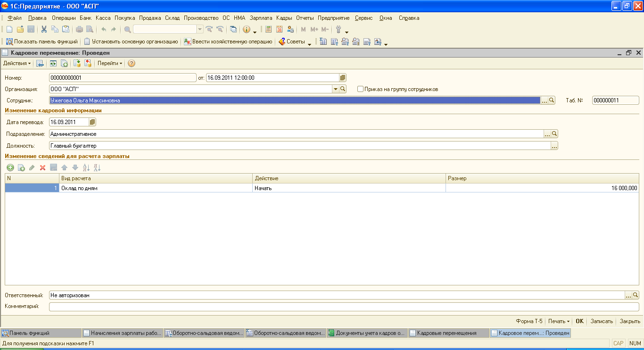The height and width of the screenshot is (350, 644).
Task: Sort rows descending Я-A
Action: pyautogui.click(x=97, y=167)
